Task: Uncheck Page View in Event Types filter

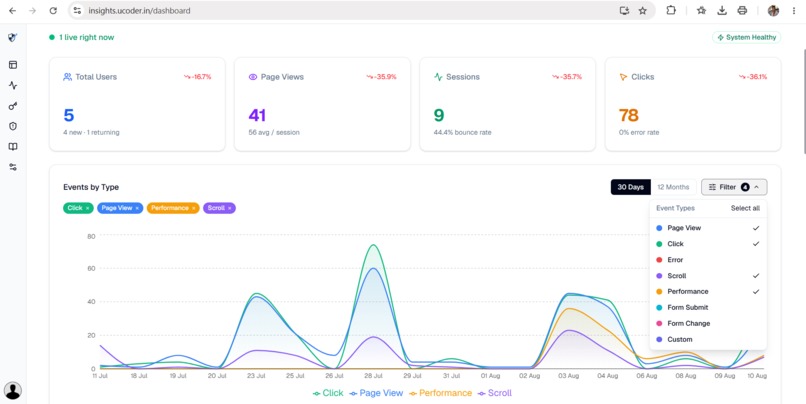Action: pyautogui.click(x=708, y=228)
